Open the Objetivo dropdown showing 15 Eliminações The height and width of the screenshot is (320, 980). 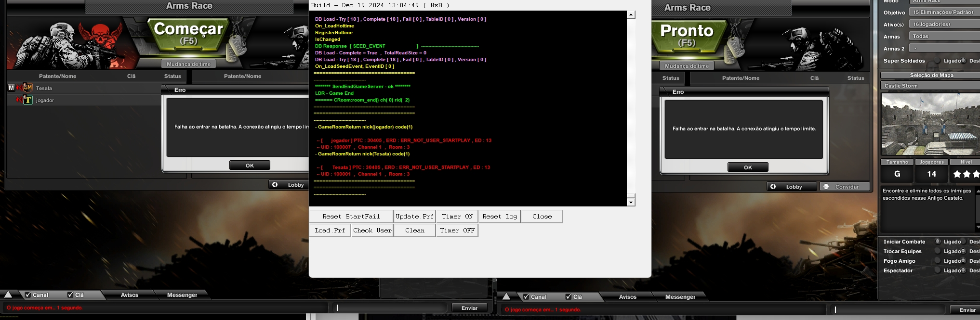(944, 12)
